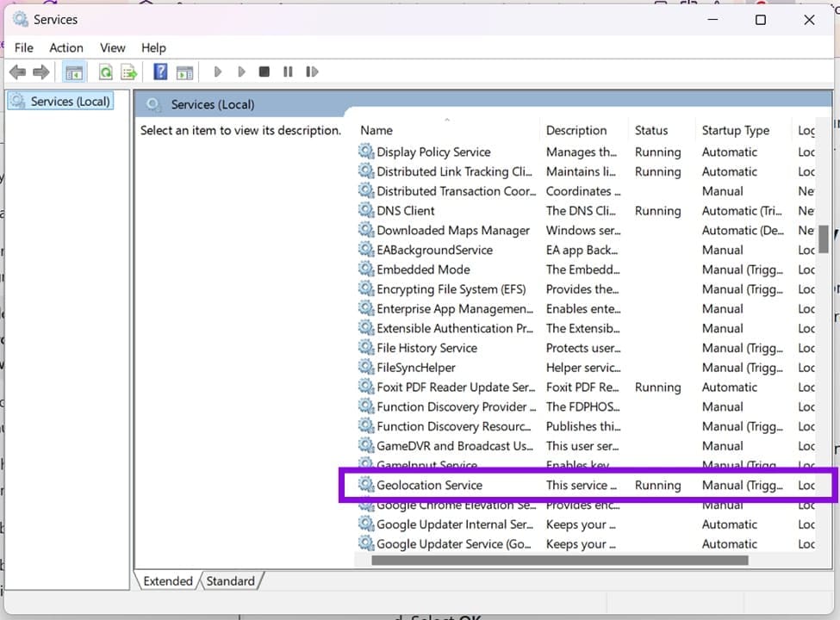Select Function Discovery Resource Publication service

coord(587,426)
